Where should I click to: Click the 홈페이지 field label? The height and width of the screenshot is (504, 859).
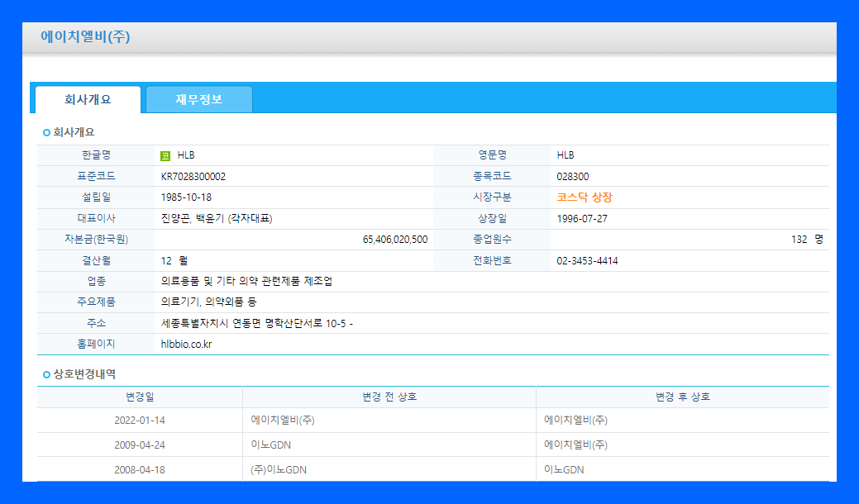97,345
